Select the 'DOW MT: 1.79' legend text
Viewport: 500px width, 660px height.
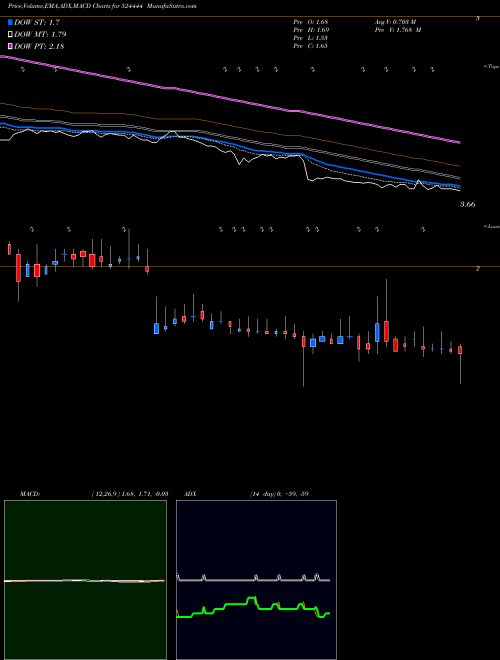[x=40, y=35]
